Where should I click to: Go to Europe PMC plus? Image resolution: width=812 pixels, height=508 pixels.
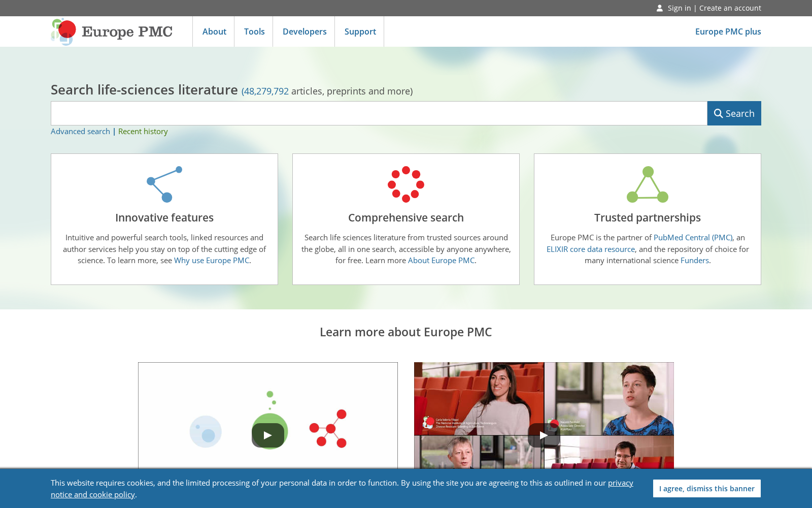pyautogui.click(x=728, y=31)
